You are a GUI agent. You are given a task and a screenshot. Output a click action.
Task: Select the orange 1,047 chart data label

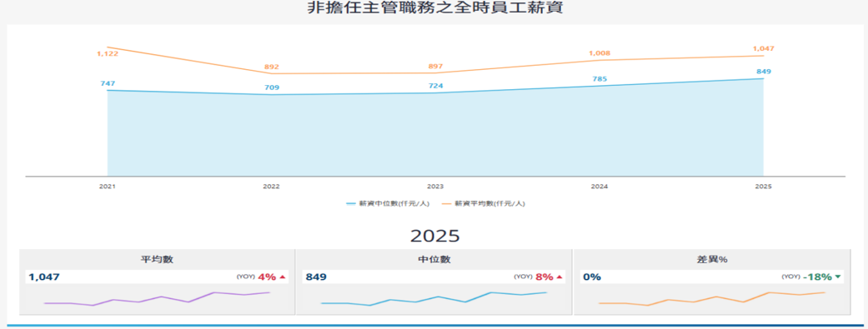point(764,48)
